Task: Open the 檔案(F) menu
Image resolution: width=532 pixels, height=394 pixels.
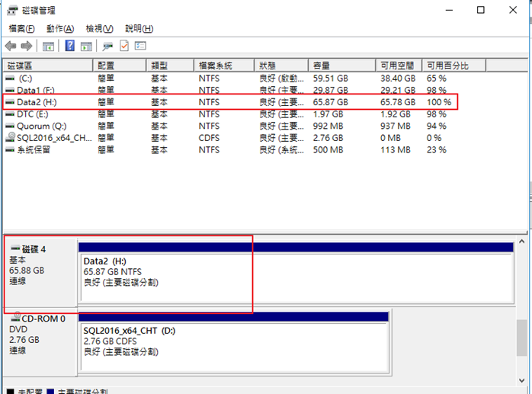Action: 21,28
